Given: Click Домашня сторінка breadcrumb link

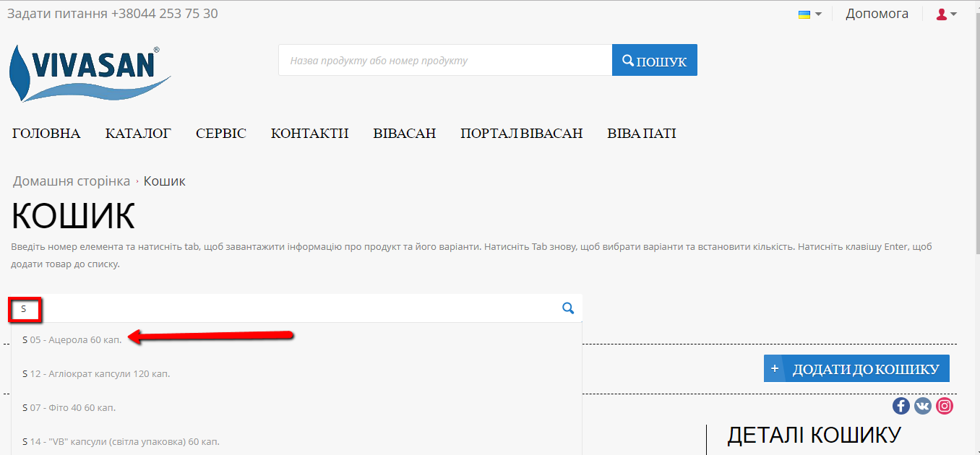Looking at the screenshot, I should [72, 181].
